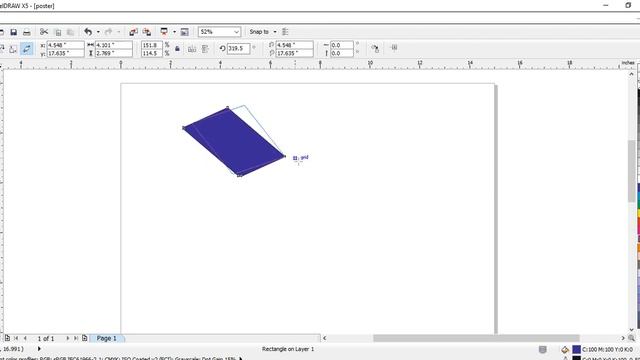Click the center of rotation Y field
Viewport: 640px width, 360px height.
[x=294, y=53]
